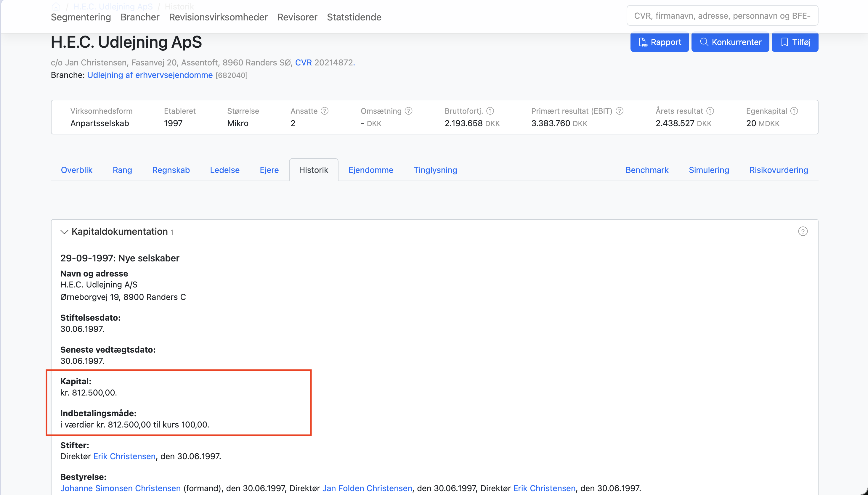This screenshot has height=495, width=868.
Task: Click the Konkurrenter search button
Action: [730, 42]
